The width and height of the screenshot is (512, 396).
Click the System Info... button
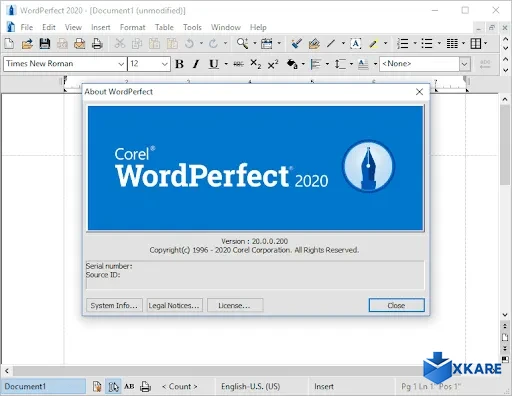114,305
